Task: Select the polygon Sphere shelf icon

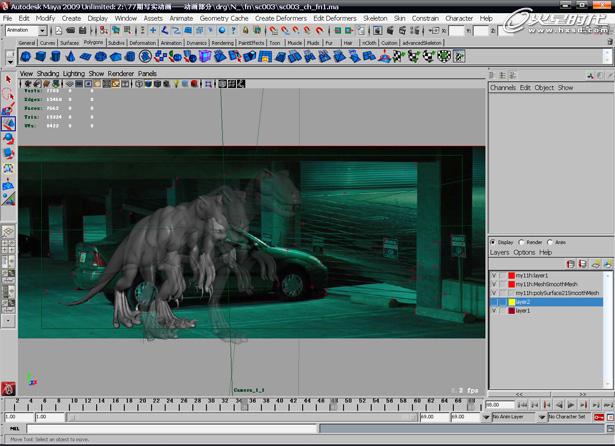Action: coord(25,56)
